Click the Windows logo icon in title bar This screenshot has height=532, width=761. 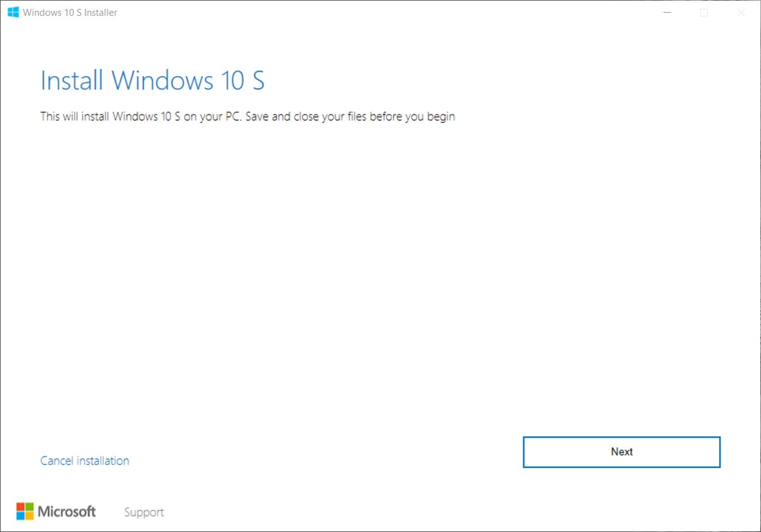[x=13, y=12]
